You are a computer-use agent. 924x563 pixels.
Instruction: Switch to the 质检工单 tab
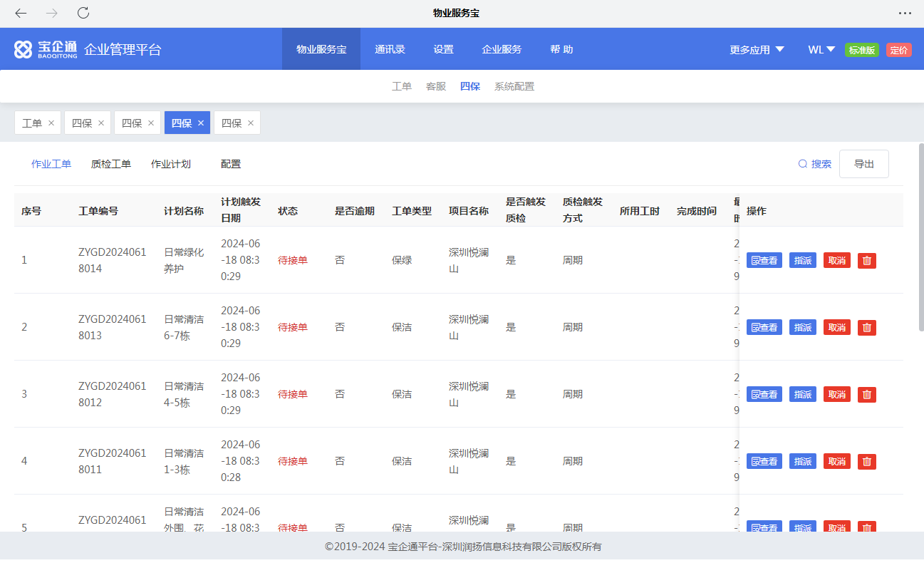point(111,164)
